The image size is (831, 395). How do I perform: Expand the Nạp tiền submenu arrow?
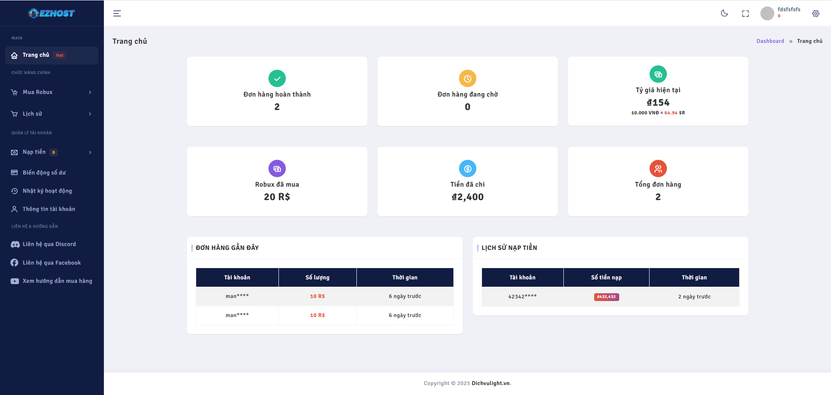[x=90, y=153]
